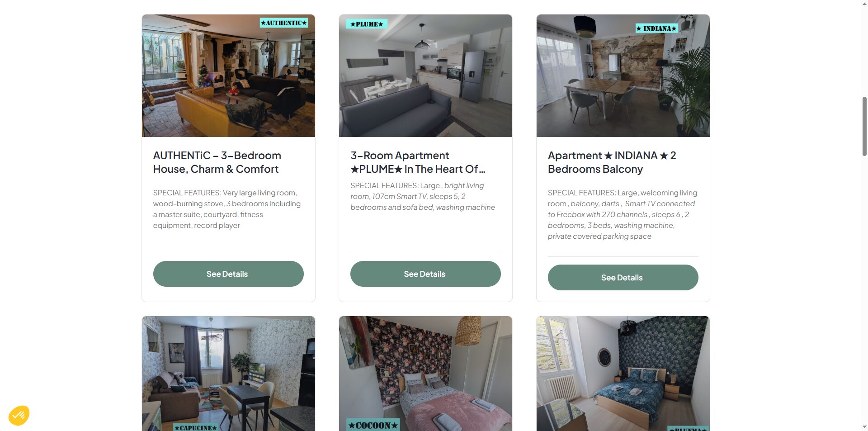Open the 3-Room Apartment PLUME title

tap(418, 162)
